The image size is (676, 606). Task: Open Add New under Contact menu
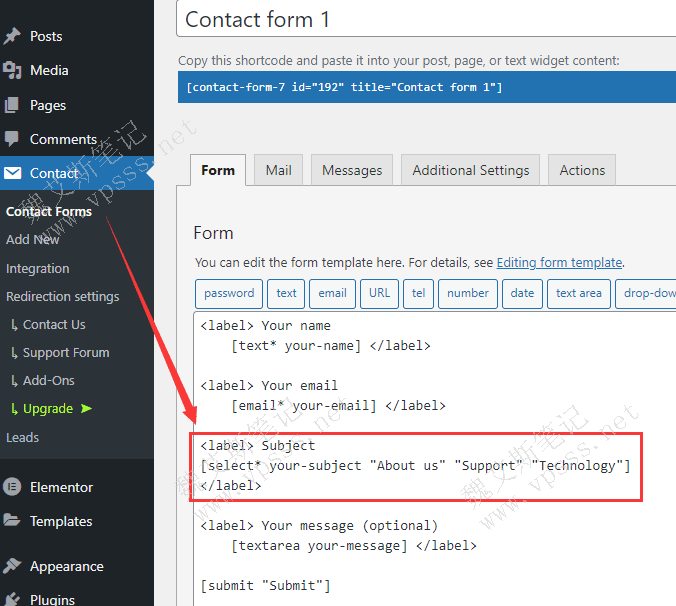(x=33, y=240)
